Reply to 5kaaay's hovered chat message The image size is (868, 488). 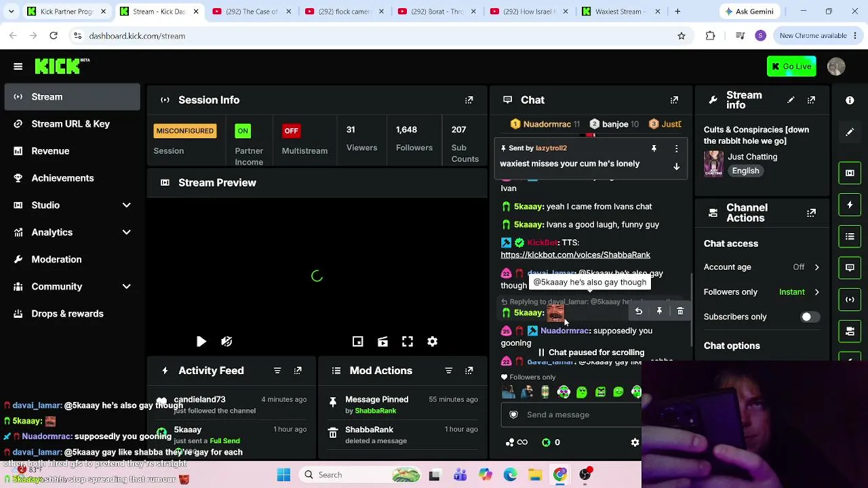[638, 311]
